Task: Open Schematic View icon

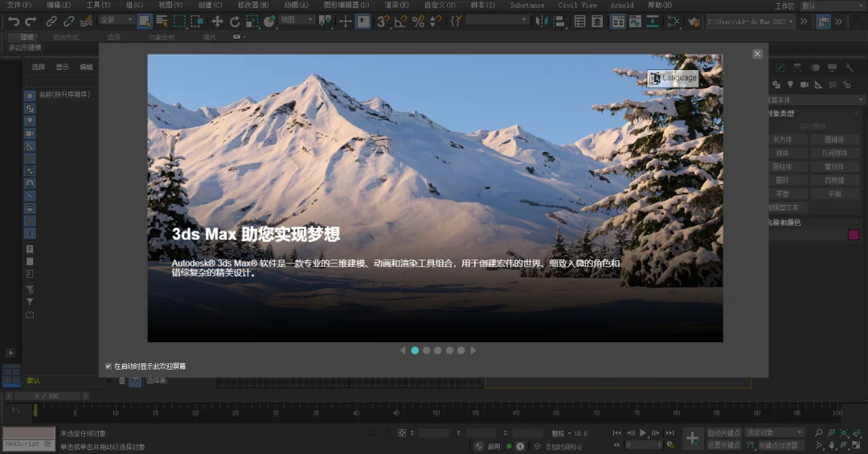Action: coord(653,22)
